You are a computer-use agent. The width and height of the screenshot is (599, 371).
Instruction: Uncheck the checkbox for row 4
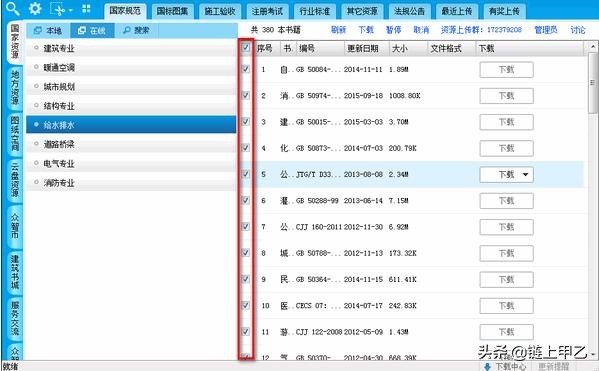tap(246, 147)
